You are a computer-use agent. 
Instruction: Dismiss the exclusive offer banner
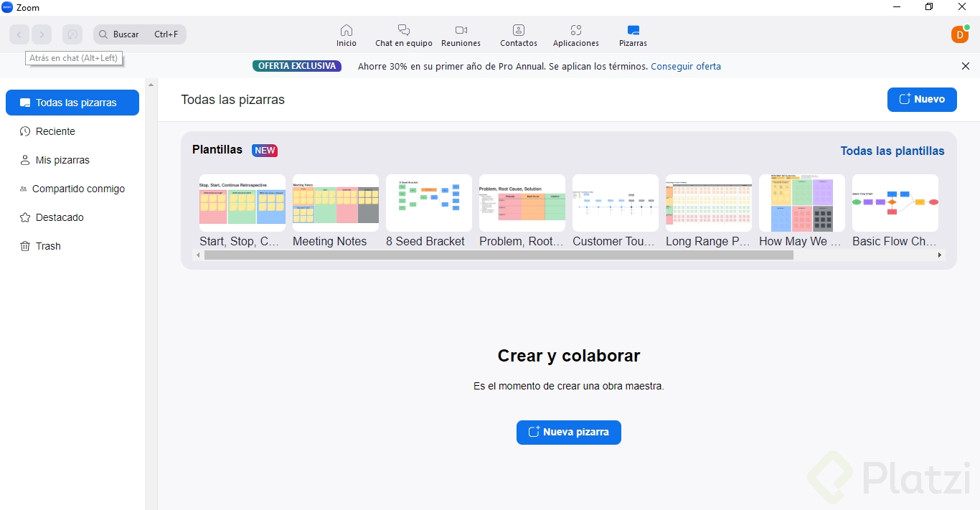966,66
